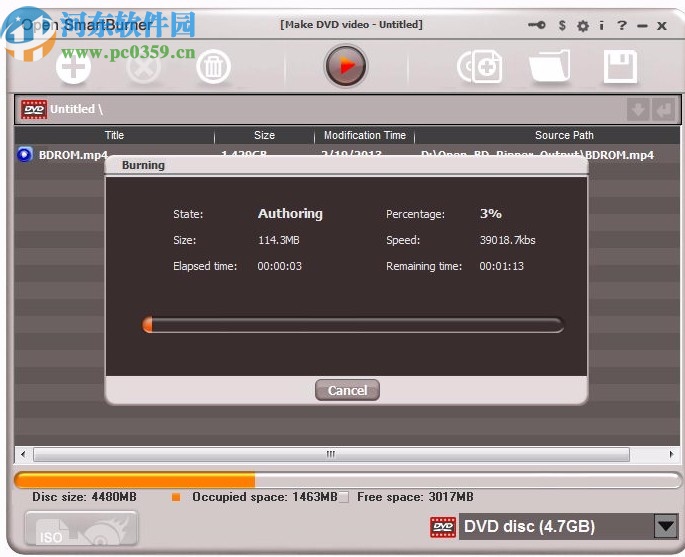The width and height of the screenshot is (685, 557).
Task: Click the Occupied space: 1463MB label
Action: (265, 497)
